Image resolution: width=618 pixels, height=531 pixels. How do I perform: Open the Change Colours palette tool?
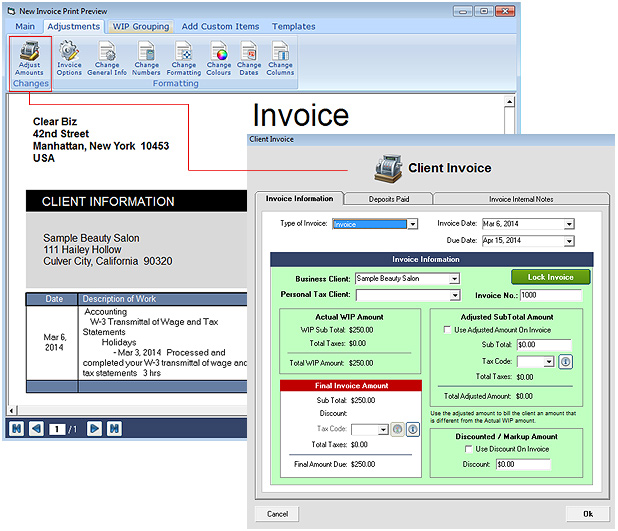click(219, 58)
